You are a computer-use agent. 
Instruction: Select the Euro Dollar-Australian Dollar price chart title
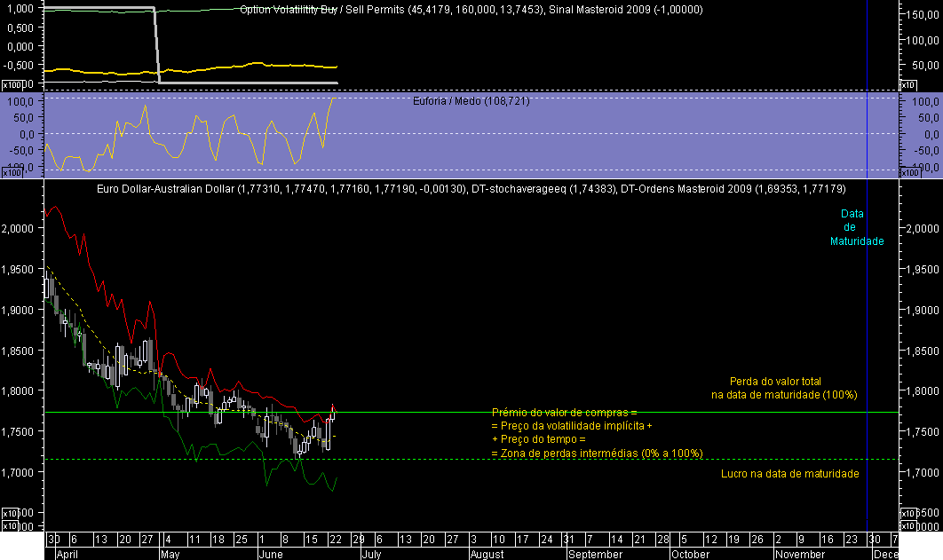click(471, 189)
